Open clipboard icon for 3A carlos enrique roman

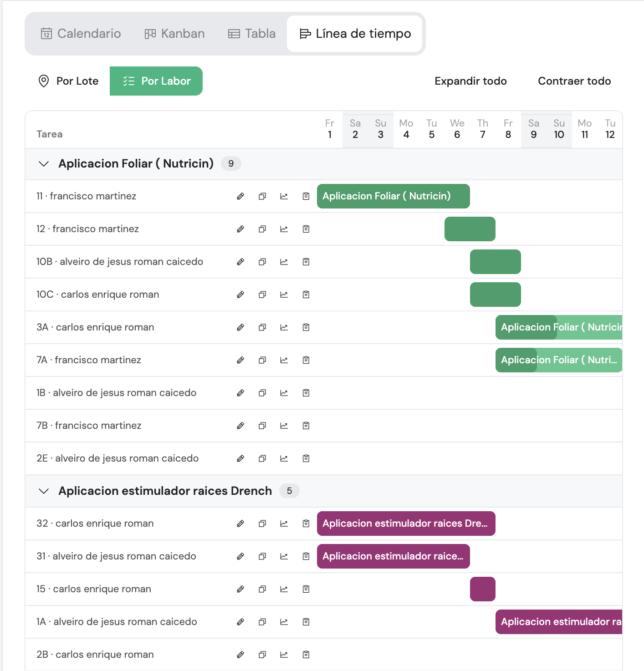(306, 327)
